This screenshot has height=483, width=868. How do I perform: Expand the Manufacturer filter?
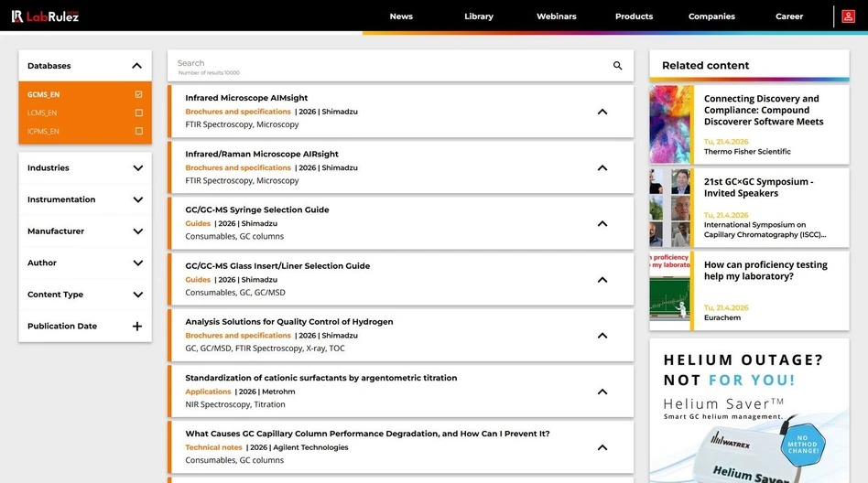(137, 231)
